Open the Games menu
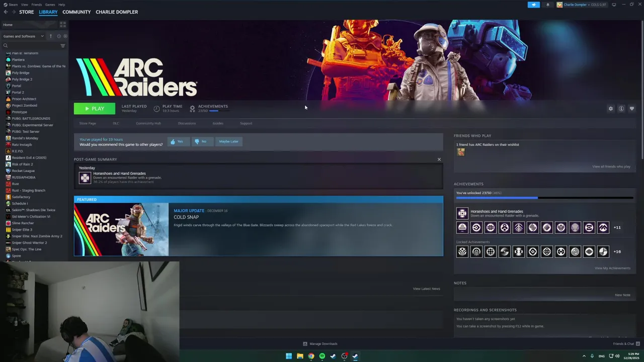Screen dimensions: 644x362 tap(50, 5)
